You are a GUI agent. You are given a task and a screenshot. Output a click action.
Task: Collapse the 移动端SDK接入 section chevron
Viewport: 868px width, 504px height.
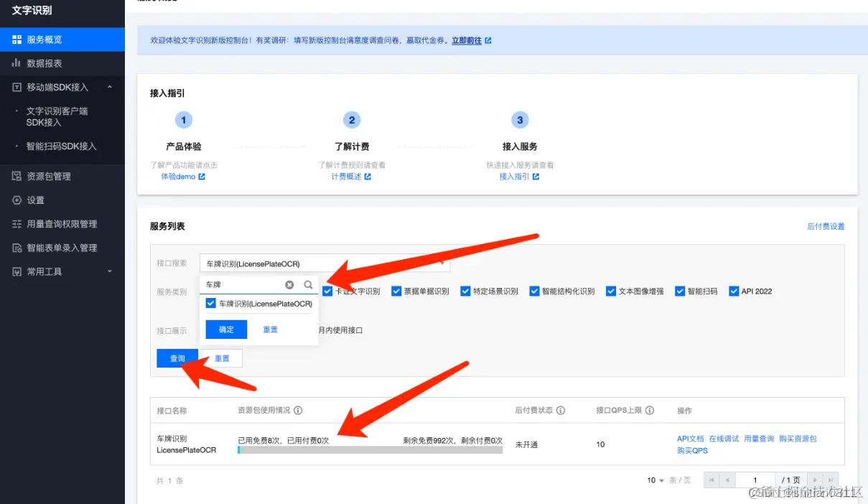[110, 87]
